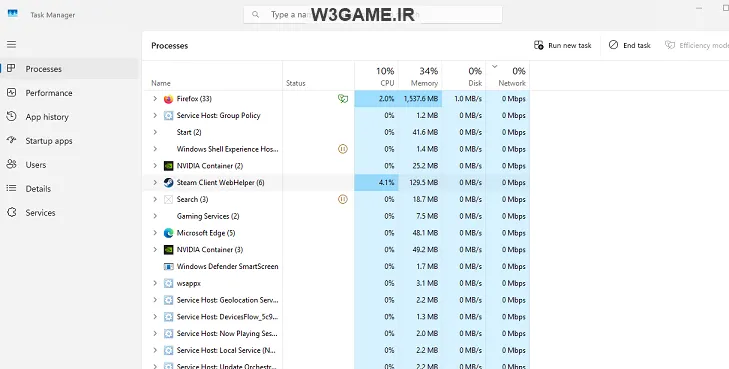Click the Service Host: Geolocation gear icon
Image resolution: width=729 pixels, height=369 pixels.
[x=168, y=300]
